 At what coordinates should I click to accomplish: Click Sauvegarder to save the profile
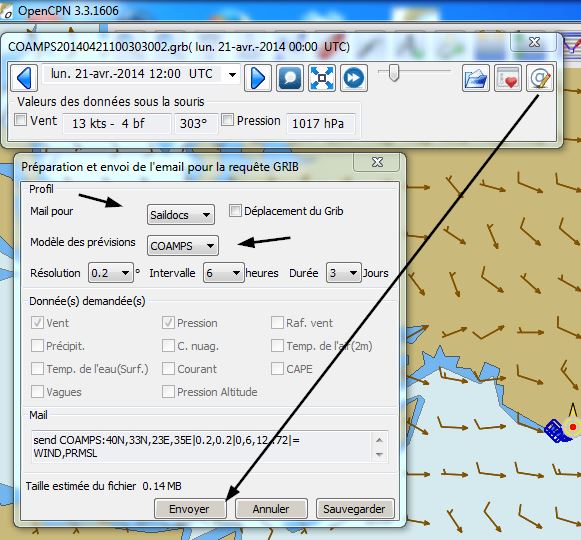pos(355,509)
